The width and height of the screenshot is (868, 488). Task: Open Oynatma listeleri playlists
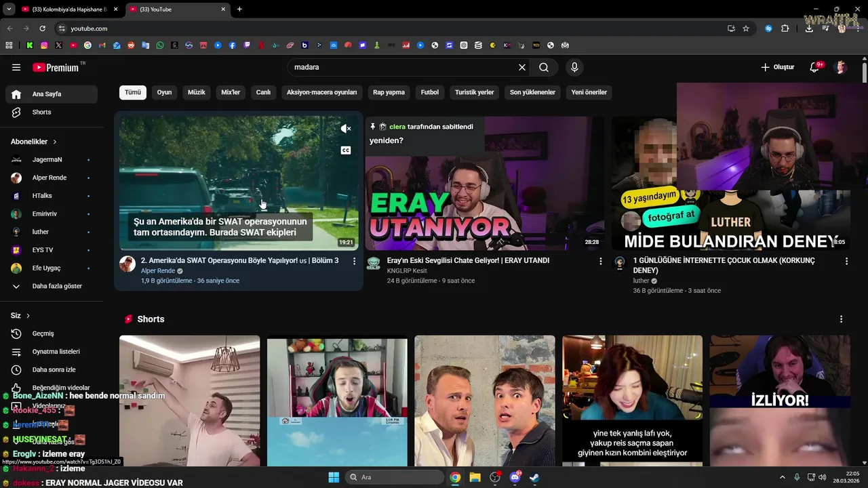tap(52, 352)
